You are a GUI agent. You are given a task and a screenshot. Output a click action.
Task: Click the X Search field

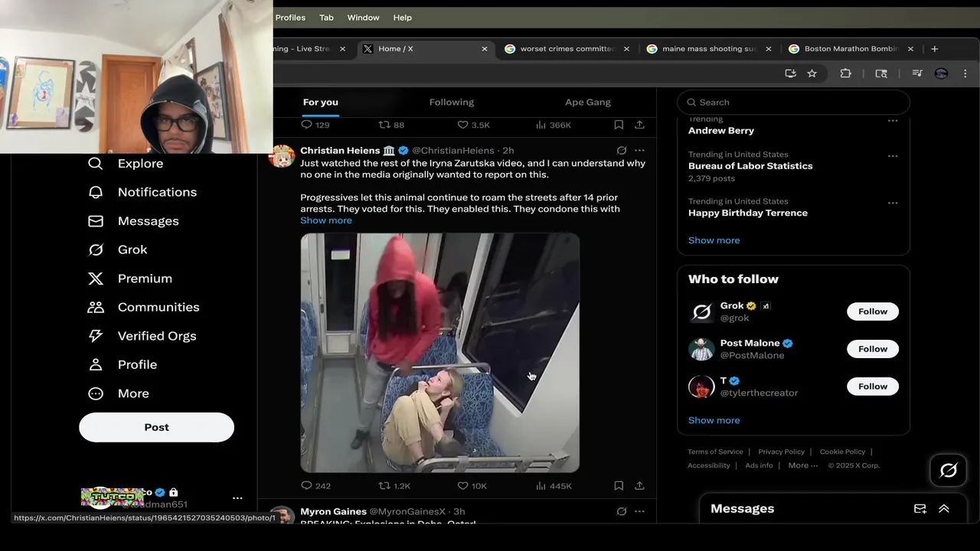[793, 103]
